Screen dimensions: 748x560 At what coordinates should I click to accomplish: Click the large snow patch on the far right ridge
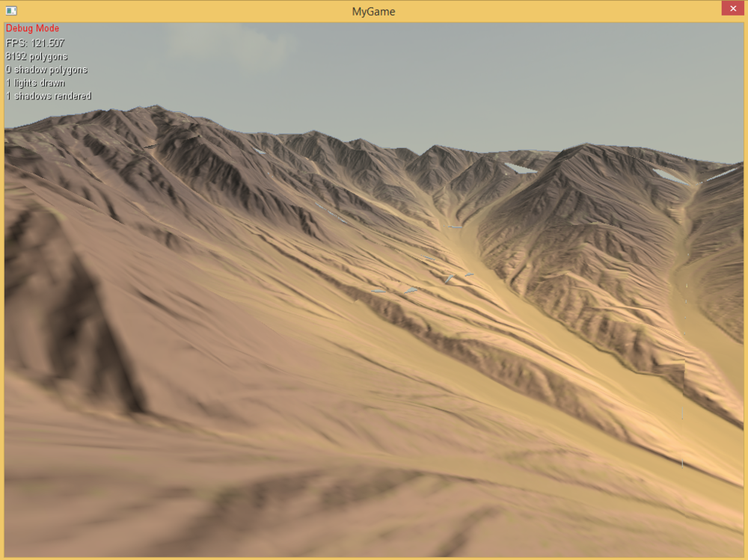pyautogui.click(x=670, y=176)
